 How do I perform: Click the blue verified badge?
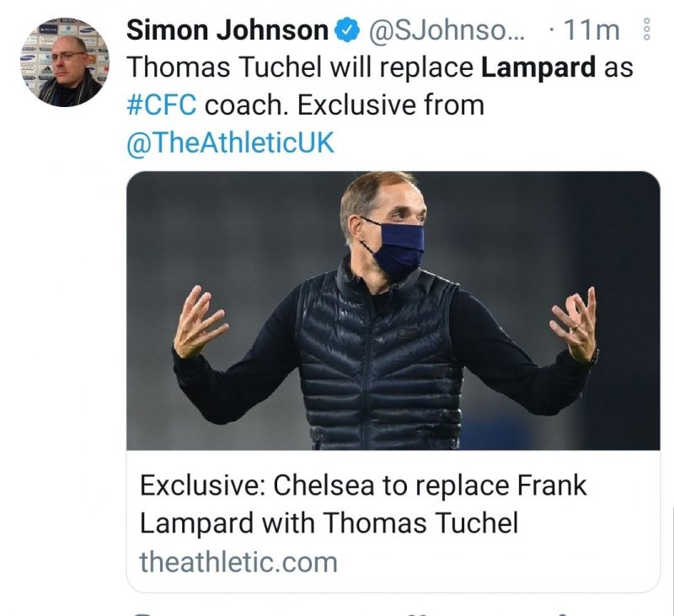[x=345, y=31]
